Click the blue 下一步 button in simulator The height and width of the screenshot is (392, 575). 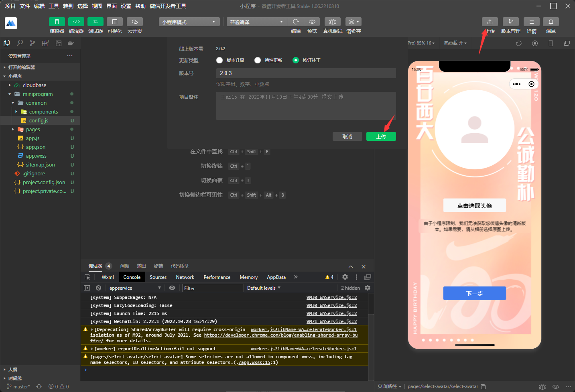click(x=475, y=293)
